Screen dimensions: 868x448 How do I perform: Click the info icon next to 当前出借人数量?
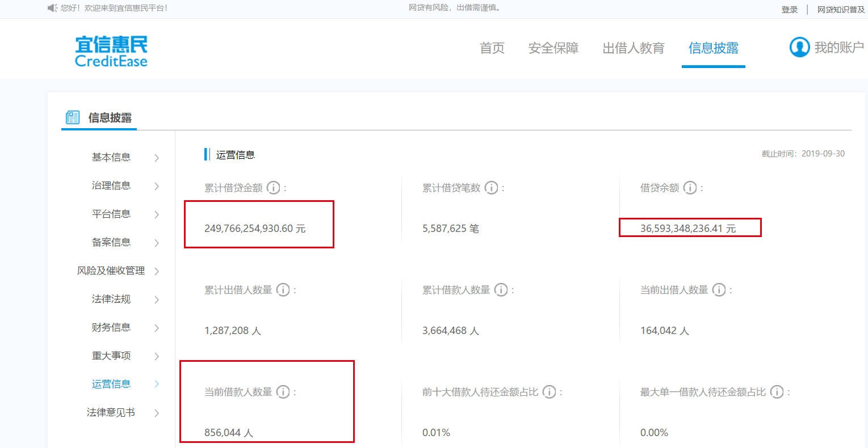pos(719,290)
